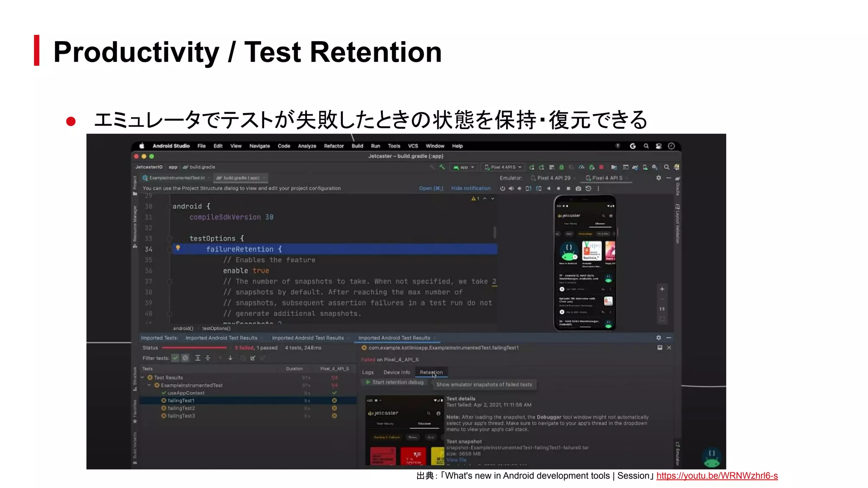Click the green hammer Make Project icon

[442, 167]
